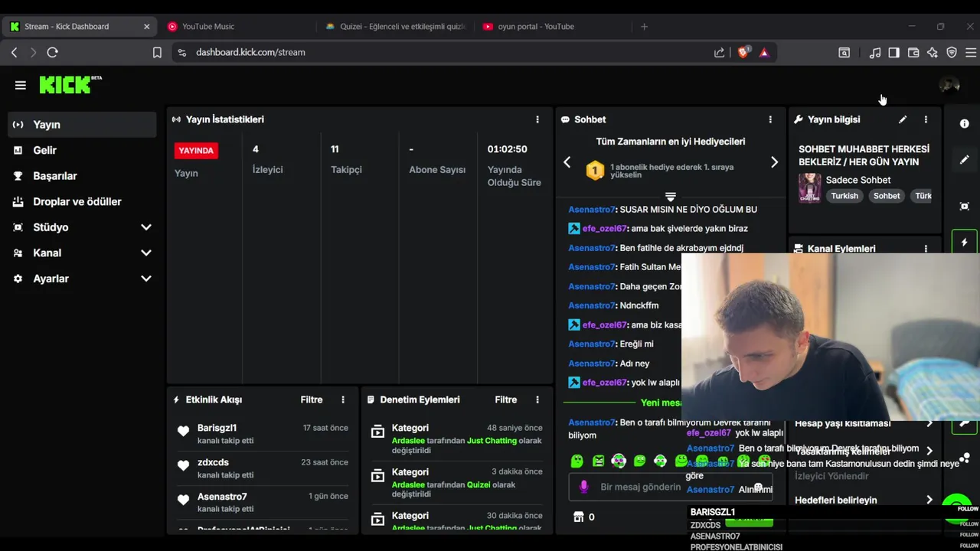Click the Turkish tag

(x=844, y=196)
